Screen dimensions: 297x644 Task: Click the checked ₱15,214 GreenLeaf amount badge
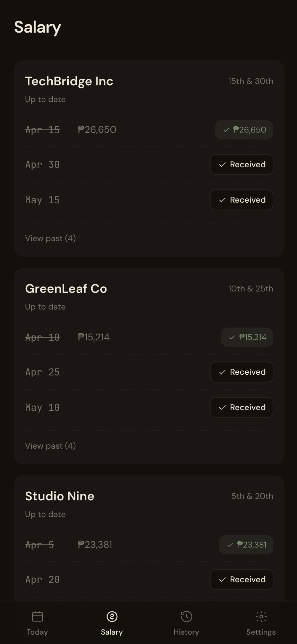pyautogui.click(x=247, y=337)
